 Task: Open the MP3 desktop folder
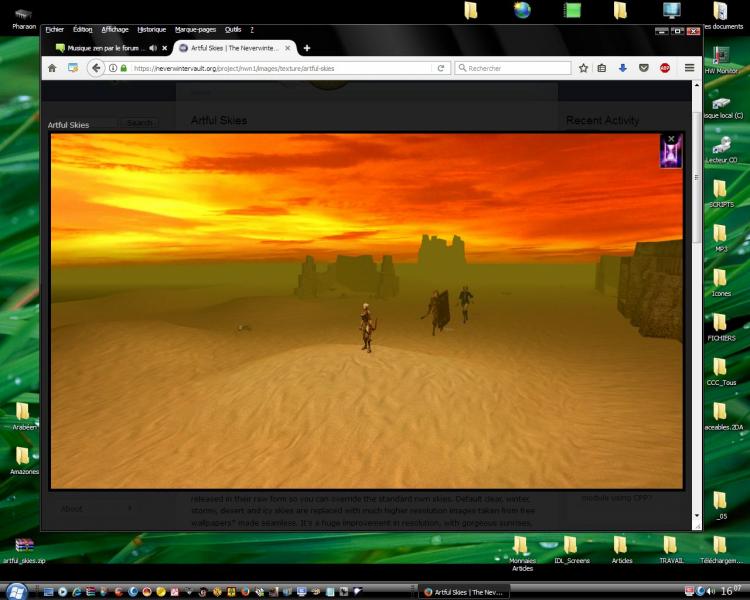[720, 238]
